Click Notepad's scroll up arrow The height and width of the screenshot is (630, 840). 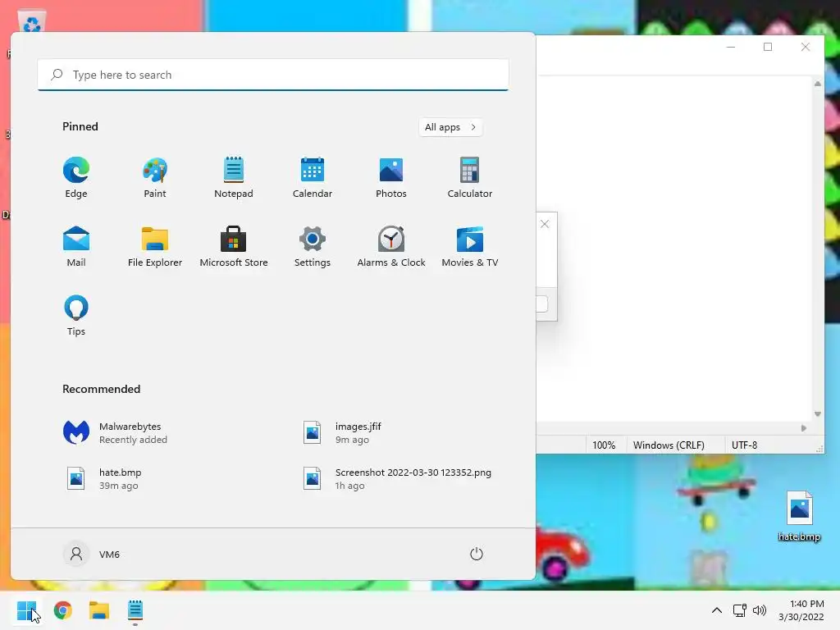pos(818,84)
